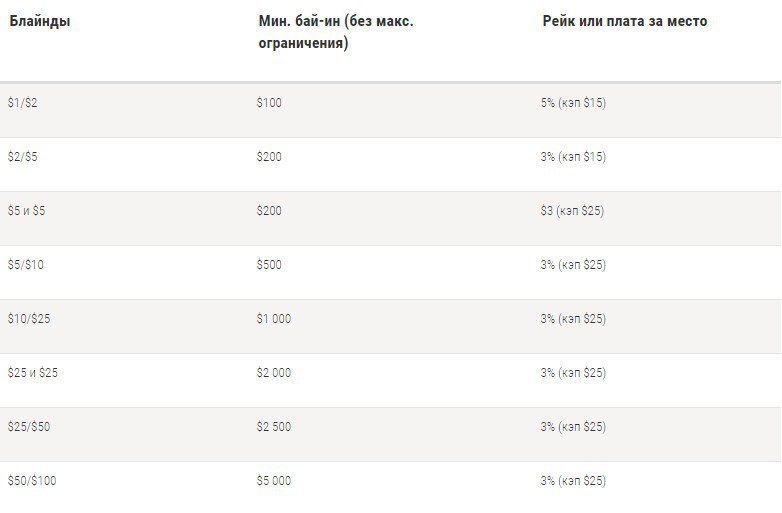The height and width of the screenshot is (513, 782).
Task: Click the "Рейк или плата за место" header
Action: pyautogui.click(x=624, y=21)
